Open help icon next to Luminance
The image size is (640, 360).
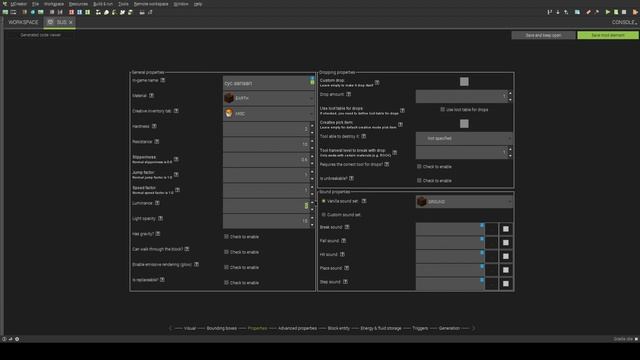click(x=157, y=203)
